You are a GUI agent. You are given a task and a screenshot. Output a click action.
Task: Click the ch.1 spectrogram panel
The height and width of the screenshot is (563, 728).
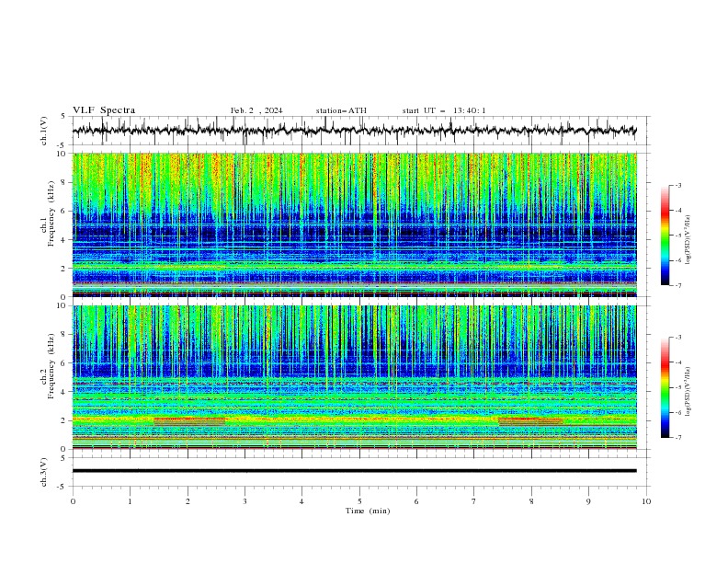[354, 224]
